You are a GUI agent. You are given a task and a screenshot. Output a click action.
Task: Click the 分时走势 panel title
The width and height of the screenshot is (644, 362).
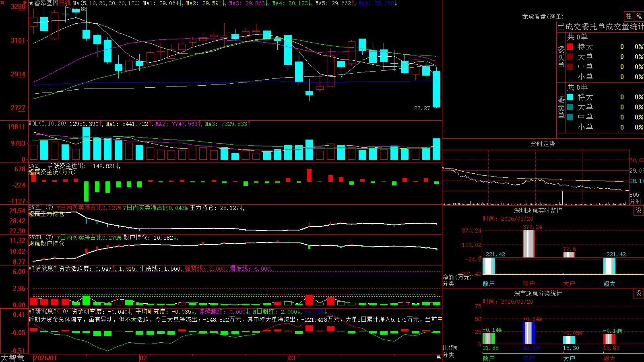coord(543,144)
